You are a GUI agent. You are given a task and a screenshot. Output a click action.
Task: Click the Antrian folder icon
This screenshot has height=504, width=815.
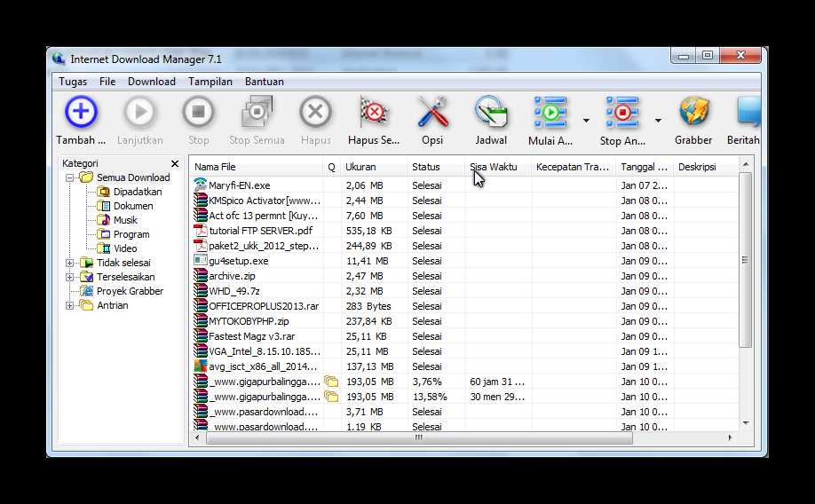click(x=86, y=305)
